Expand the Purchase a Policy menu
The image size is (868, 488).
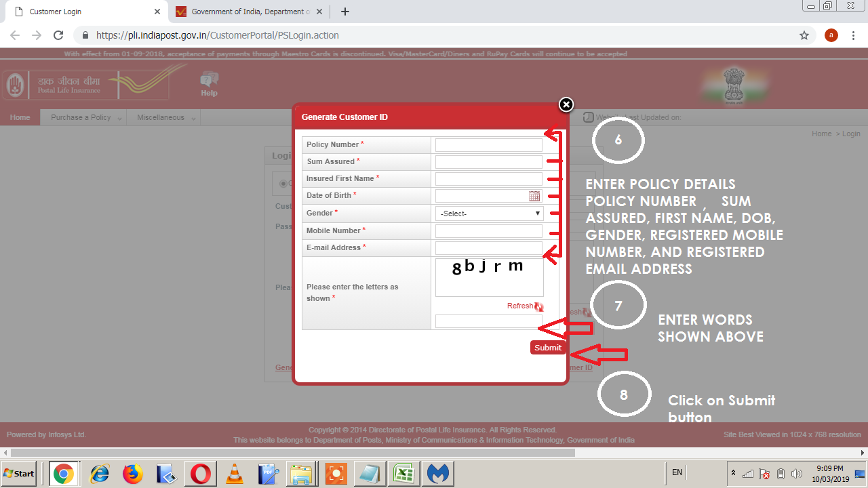81,117
